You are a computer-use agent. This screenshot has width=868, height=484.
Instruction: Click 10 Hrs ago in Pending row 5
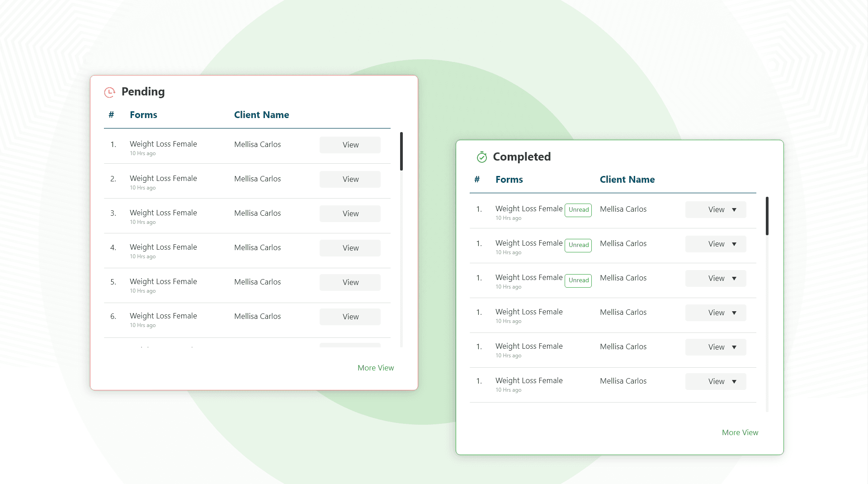(x=142, y=291)
